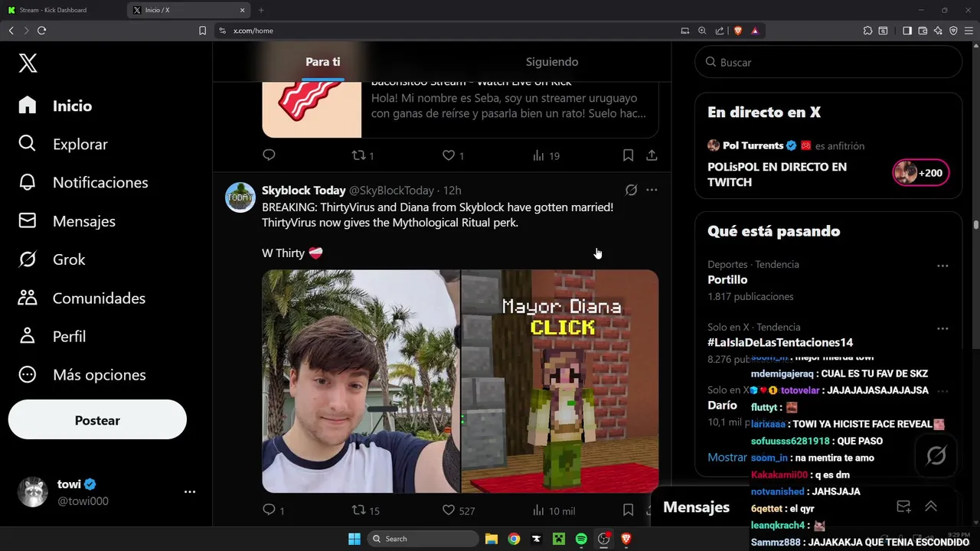Viewport: 980px width, 551px height.
Task: Open Mayor Diana Minecraft image
Action: point(560,381)
